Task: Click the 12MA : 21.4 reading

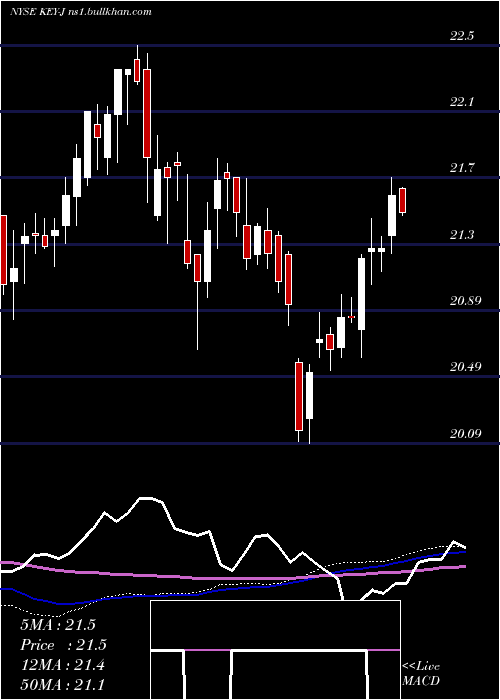Action: click(x=62, y=665)
